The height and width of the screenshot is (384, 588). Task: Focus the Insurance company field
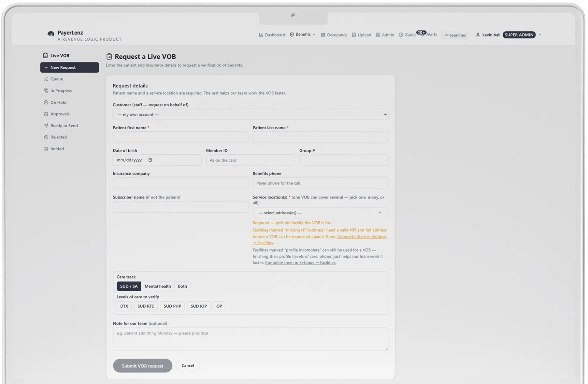[180, 183]
